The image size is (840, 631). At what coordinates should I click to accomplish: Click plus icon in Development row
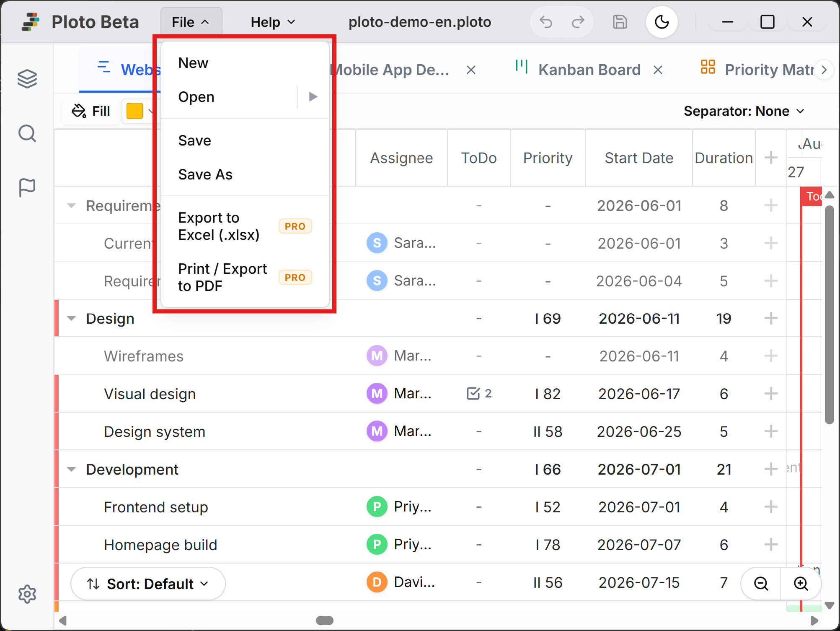coord(771,469)
